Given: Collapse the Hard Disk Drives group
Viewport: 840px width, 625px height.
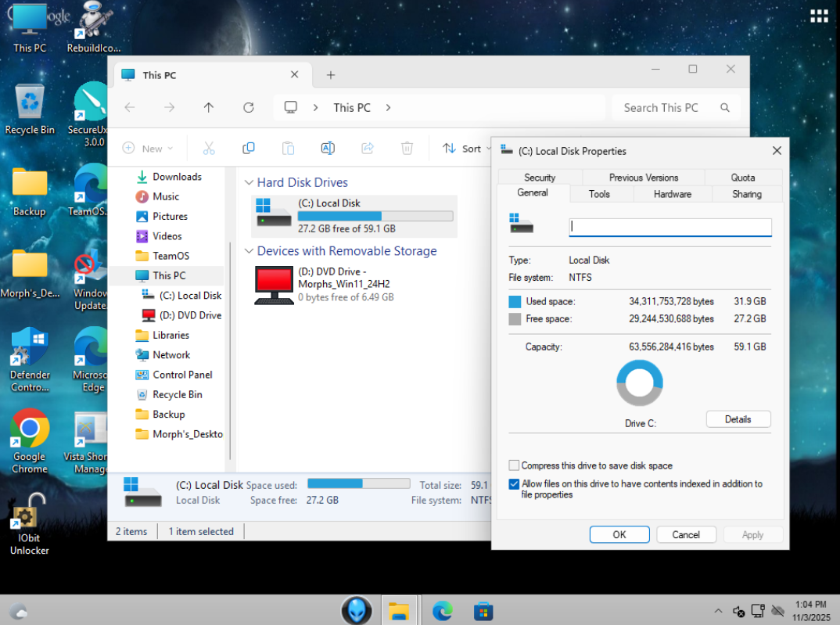Looking at the screenshot, I should [x=249, y=182].
